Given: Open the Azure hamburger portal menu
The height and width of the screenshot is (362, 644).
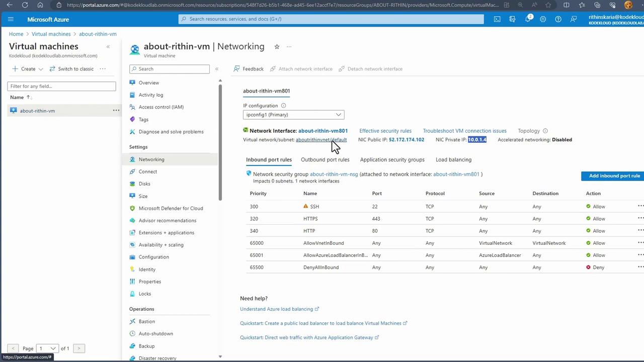Looking at the screenshot, I should pos(11,19).
